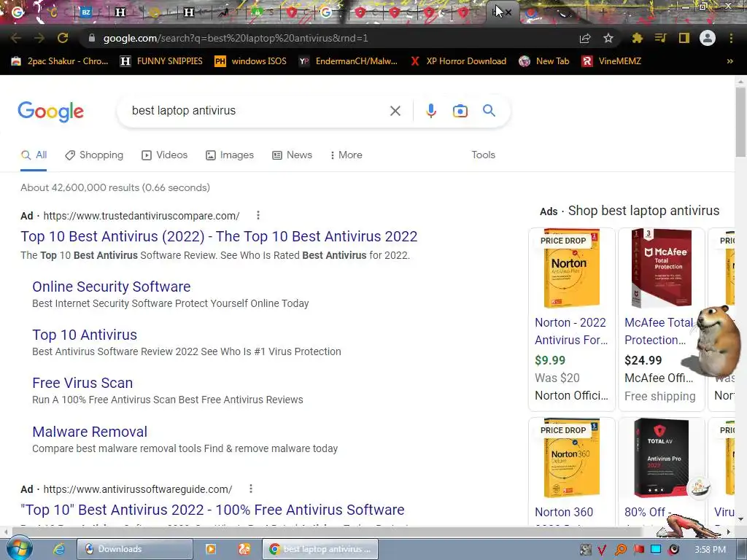Open the 2pac Shakur bookmark
The height and width of the screenshot is (560, 747).
60,61
